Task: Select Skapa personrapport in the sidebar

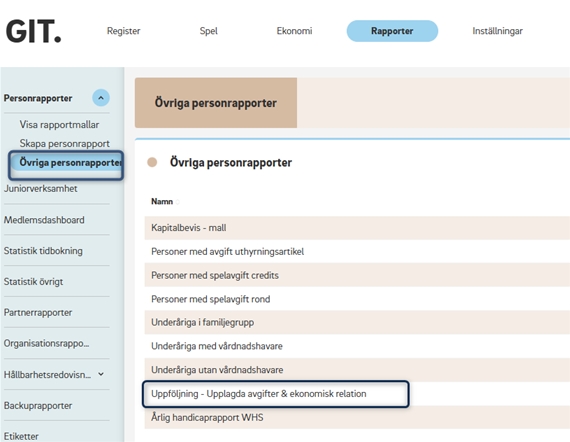Action: [x=64, y=144]
